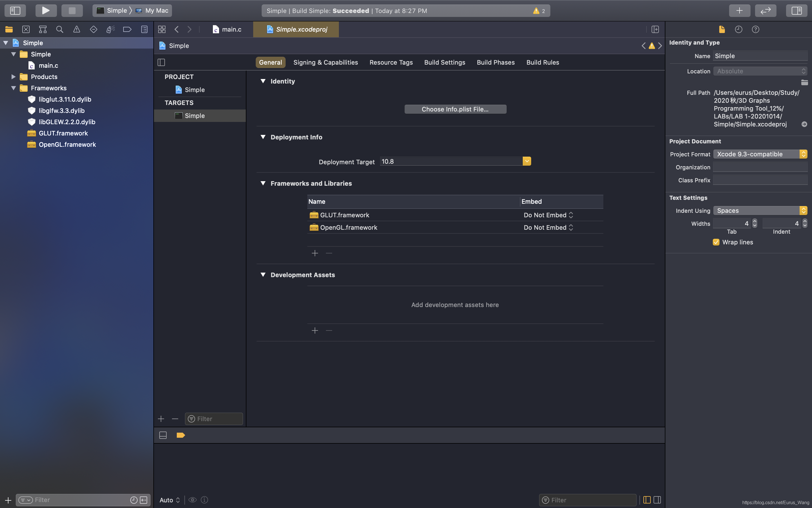Click the warning count badge in the activity bar

539,11
